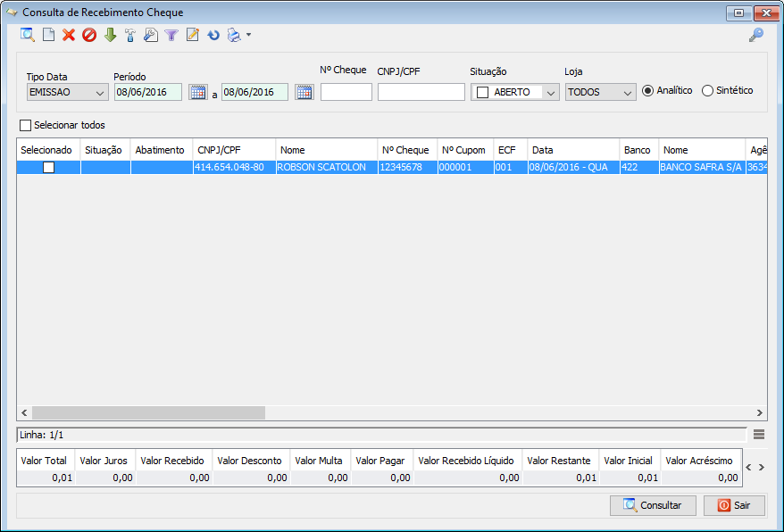Click the new blank document icon
Viewport: 784px width, 532px height.
[48, 35]
